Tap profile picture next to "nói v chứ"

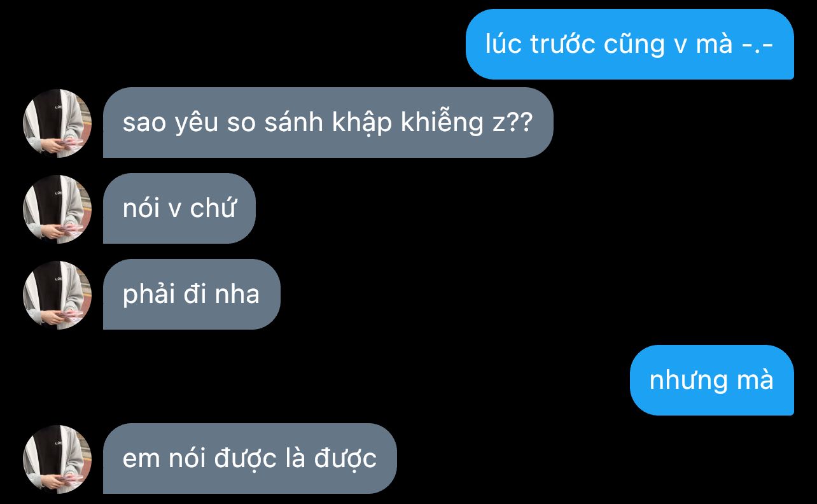coord(57,209)
